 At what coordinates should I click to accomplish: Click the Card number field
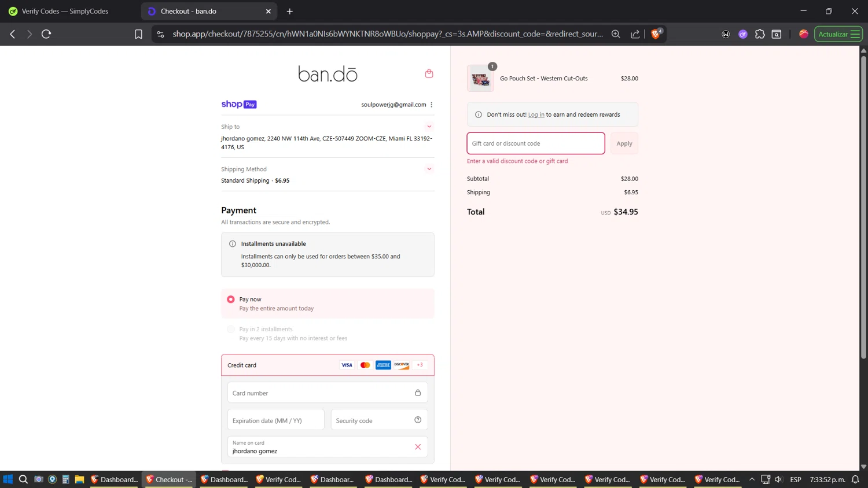pyautogui.click(x=328, y=393)
